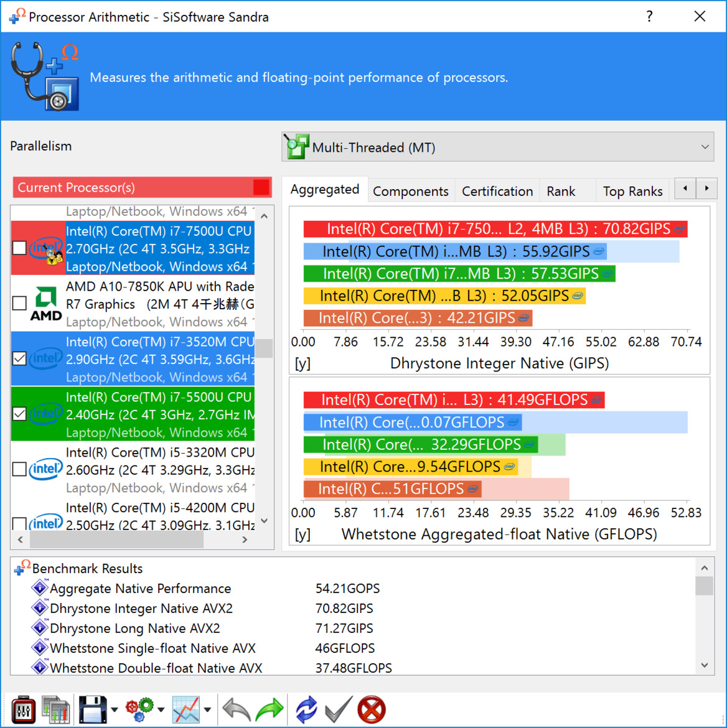The image size is (727, 728).
Task: Click the processor list scroll-down arrow
Action: 265,521
